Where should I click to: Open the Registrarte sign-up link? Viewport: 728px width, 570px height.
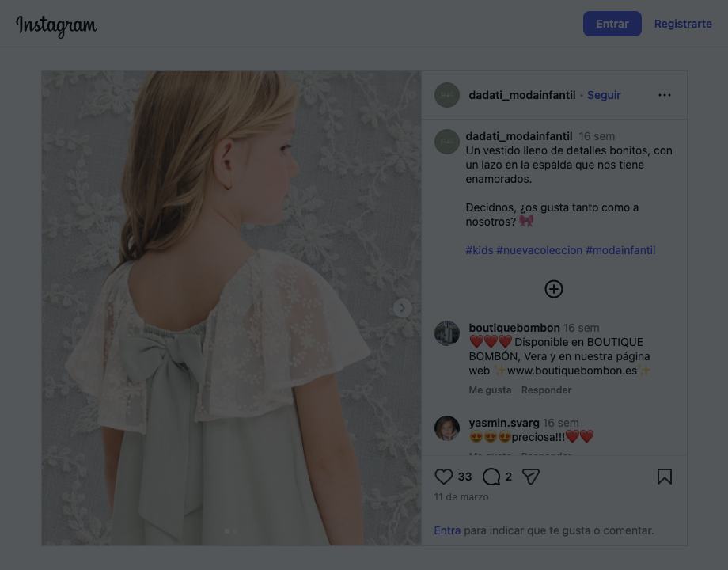(682, 24)
